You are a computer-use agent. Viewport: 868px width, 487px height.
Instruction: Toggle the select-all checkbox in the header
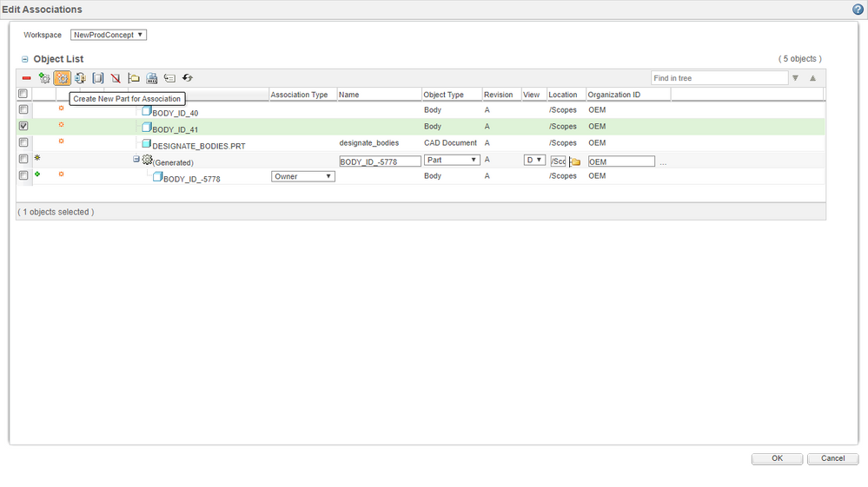point(23,94)
